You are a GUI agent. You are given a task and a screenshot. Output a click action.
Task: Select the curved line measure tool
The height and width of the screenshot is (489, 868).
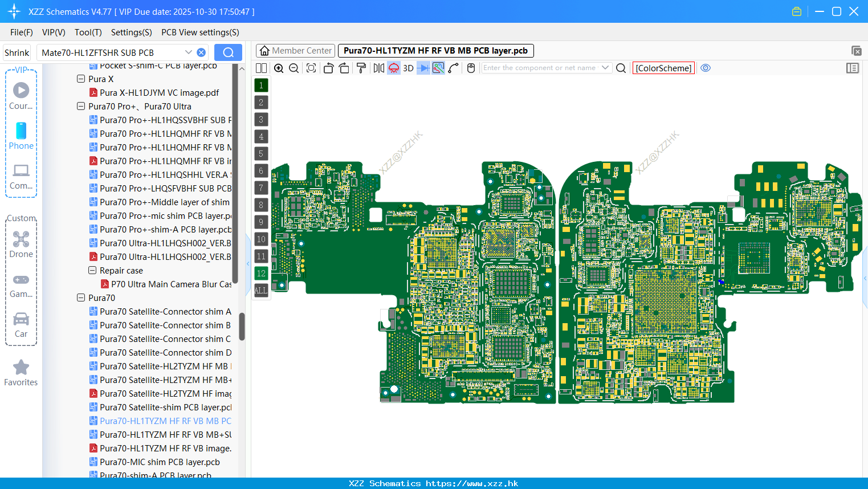pos(454,68)
